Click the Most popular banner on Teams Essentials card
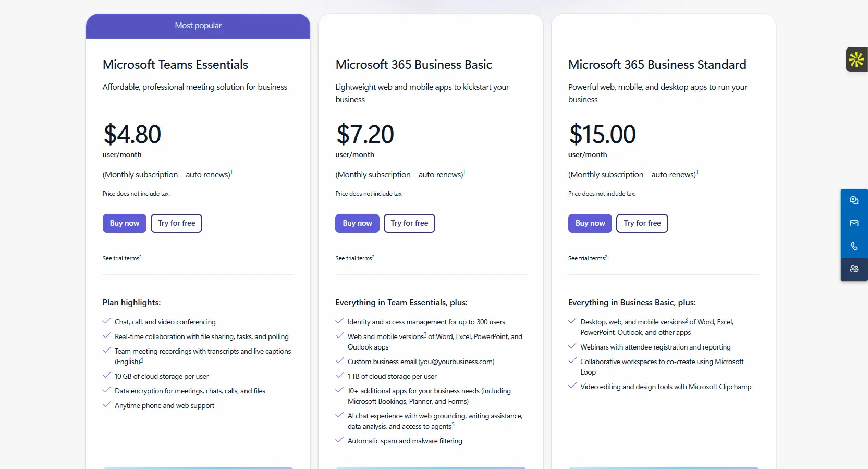The image size is (868, 469). [198, 25]
